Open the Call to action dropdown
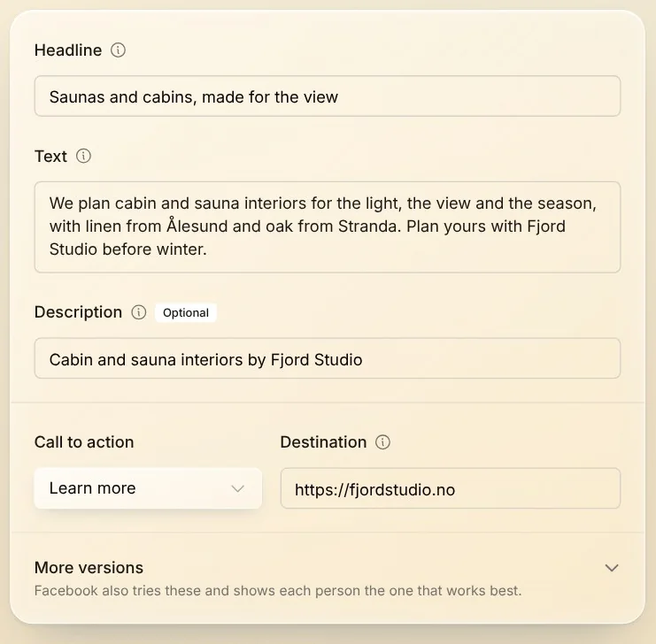Viewport: 656px width, 644px height. (x=148, y=488)
